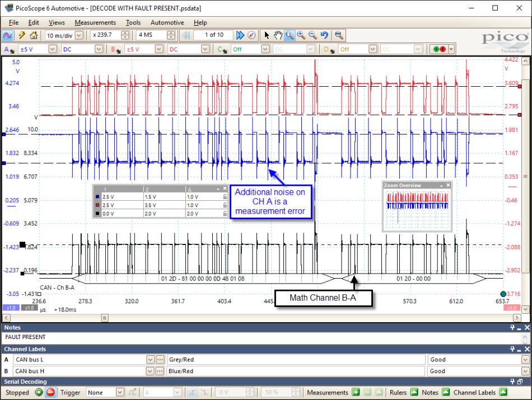
Task: Click the green Start capture button
Action: tap(39, 392)
